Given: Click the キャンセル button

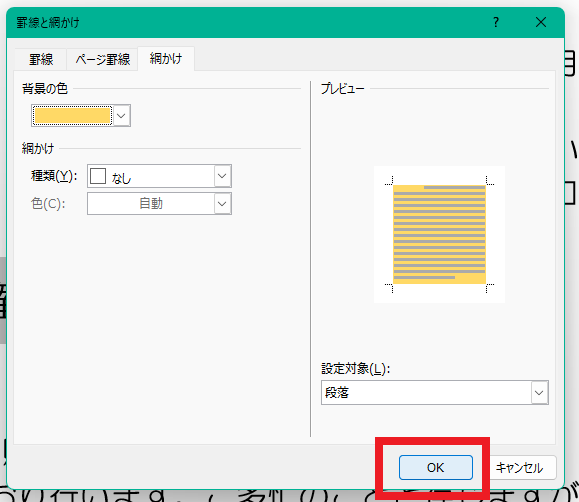Looking at the screenshot, I should (519, 468).
